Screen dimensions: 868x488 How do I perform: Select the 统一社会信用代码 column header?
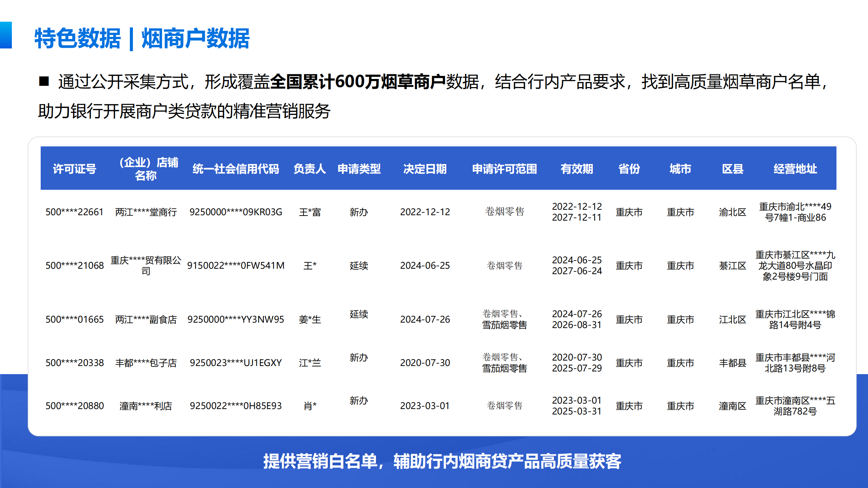[x=236, y=168]
